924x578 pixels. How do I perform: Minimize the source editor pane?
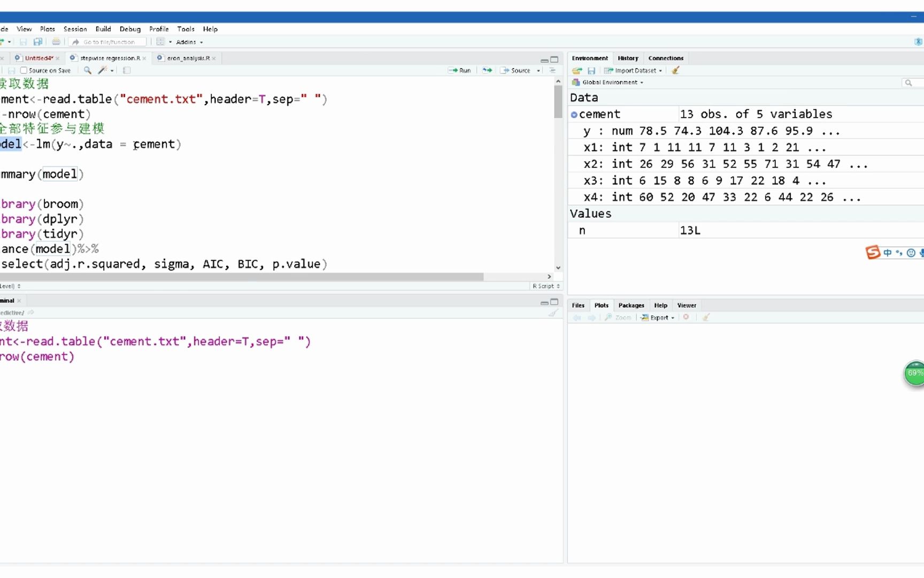tap(544, 60)
